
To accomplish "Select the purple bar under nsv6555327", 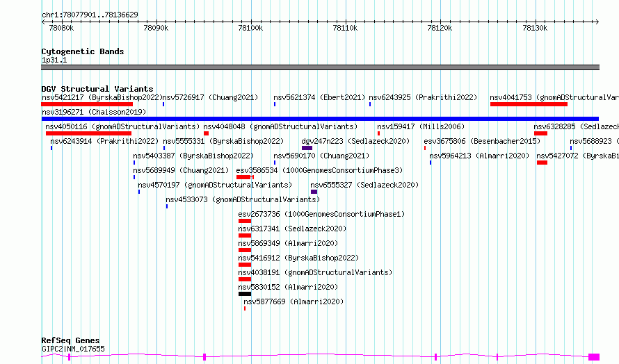I will [x=314, y=192].
